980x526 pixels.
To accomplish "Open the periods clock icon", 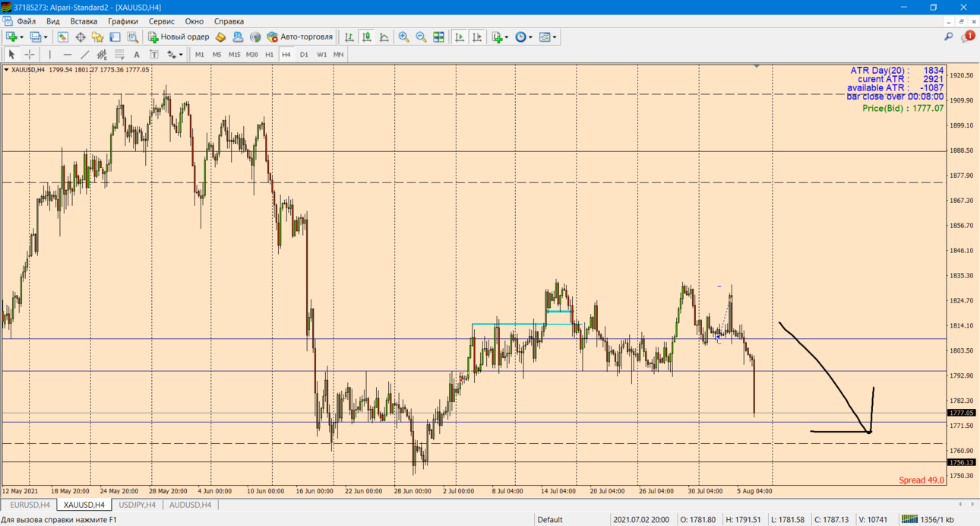I will [520, 36].
